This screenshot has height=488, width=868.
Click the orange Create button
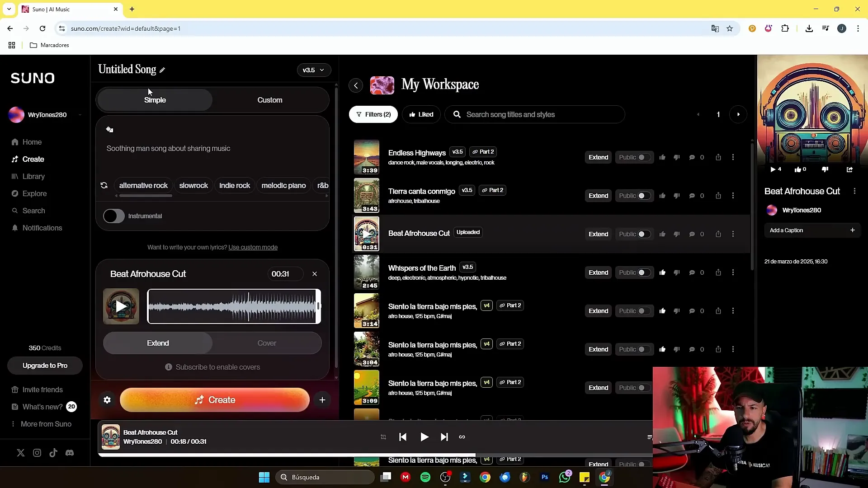[x=215, y=400]
